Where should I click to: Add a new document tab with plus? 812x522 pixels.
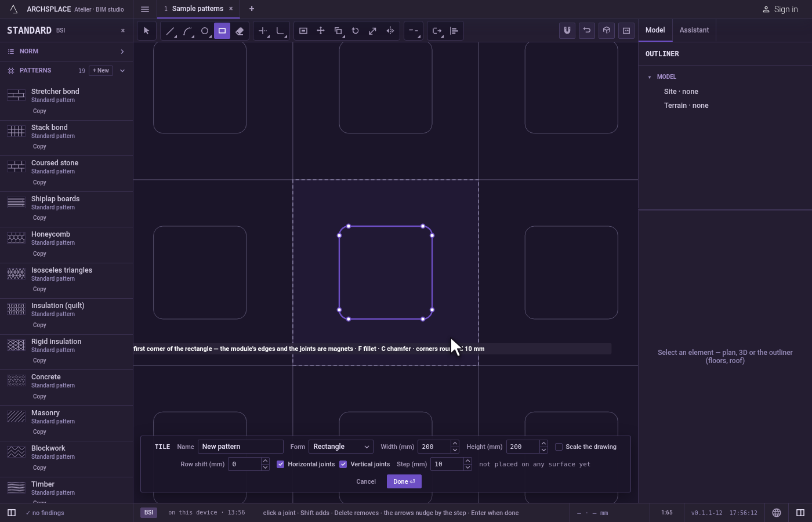pyautogui.click(x=252, y=9)
